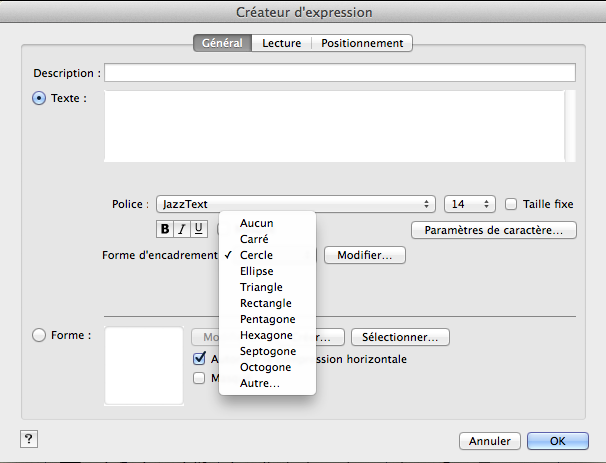The height and width of the screenshot is (463, 606).
Task: Choose Ellipse from the shape list
Action: (257, 271)
